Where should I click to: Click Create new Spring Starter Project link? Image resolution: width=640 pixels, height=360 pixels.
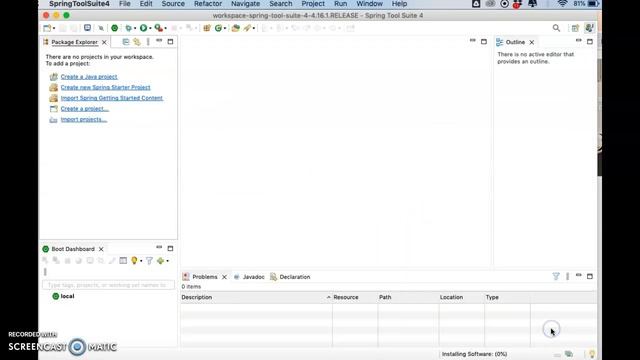pos(105,87)
